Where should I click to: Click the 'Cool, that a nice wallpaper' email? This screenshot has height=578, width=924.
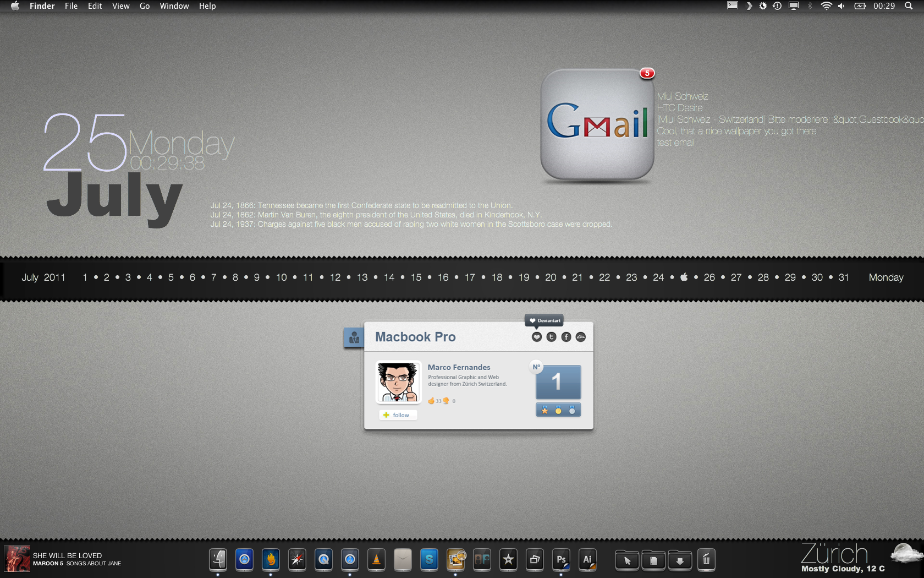pos(736,131)
